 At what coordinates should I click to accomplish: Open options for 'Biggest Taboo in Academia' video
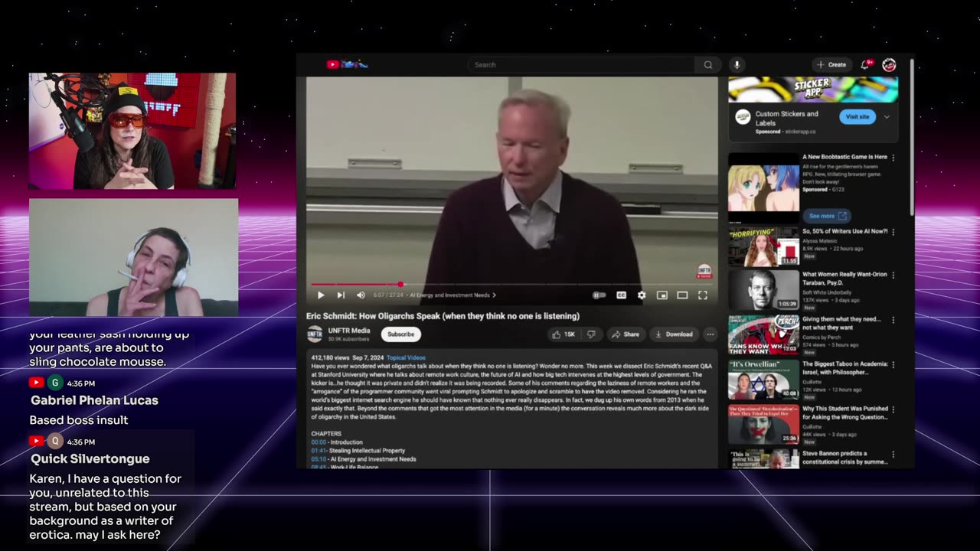pyautogui.click(x=893, y=365)
